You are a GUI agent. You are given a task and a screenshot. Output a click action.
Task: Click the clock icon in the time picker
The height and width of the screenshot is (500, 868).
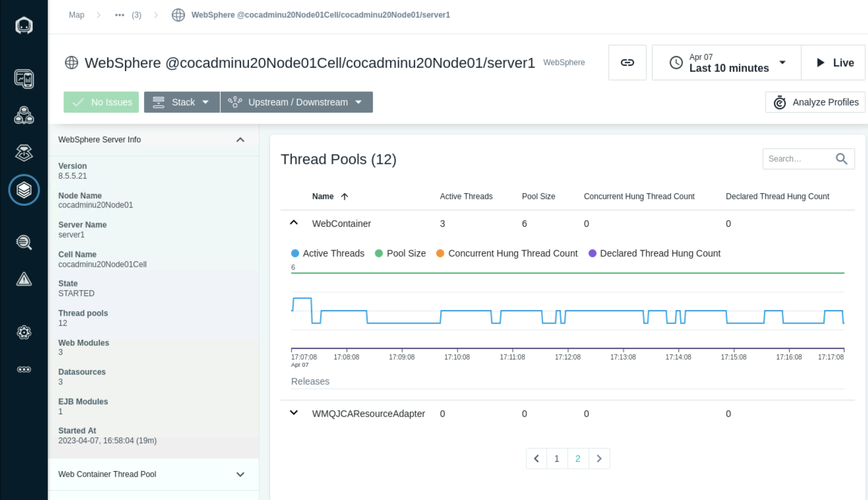point(676,63)
